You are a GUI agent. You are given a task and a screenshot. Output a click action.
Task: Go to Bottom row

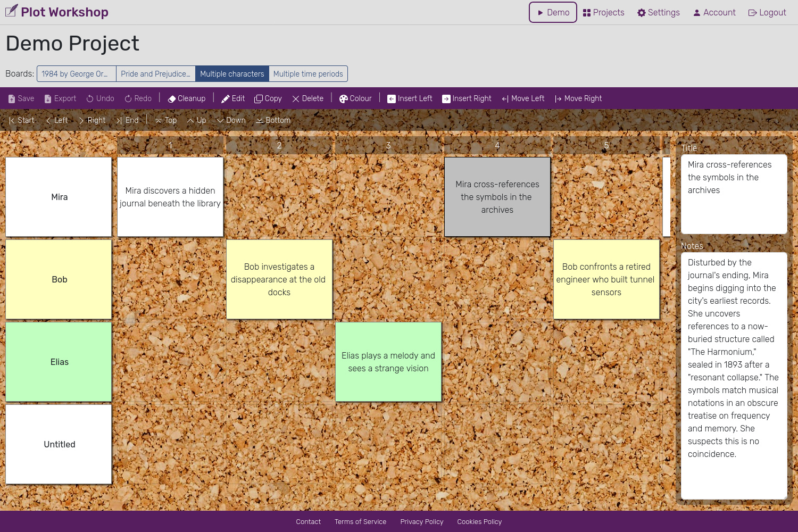pos(273,120)
